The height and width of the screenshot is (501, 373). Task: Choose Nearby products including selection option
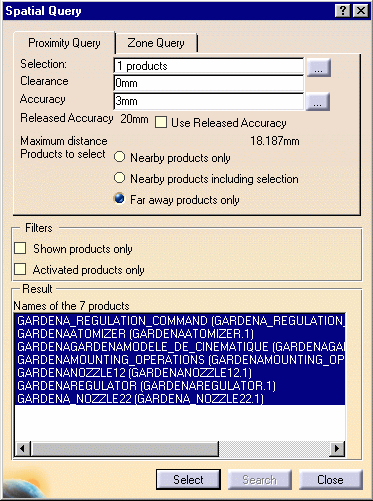click(x=119, y=178)
